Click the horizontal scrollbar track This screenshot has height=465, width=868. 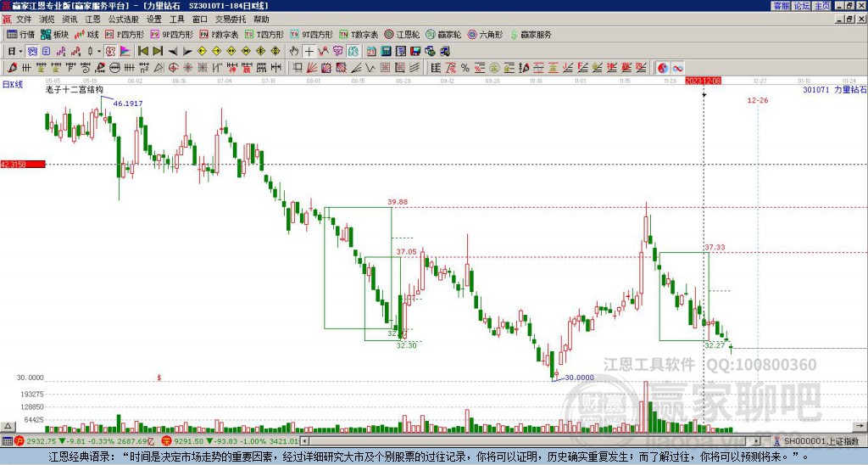(x=531, y=441)
